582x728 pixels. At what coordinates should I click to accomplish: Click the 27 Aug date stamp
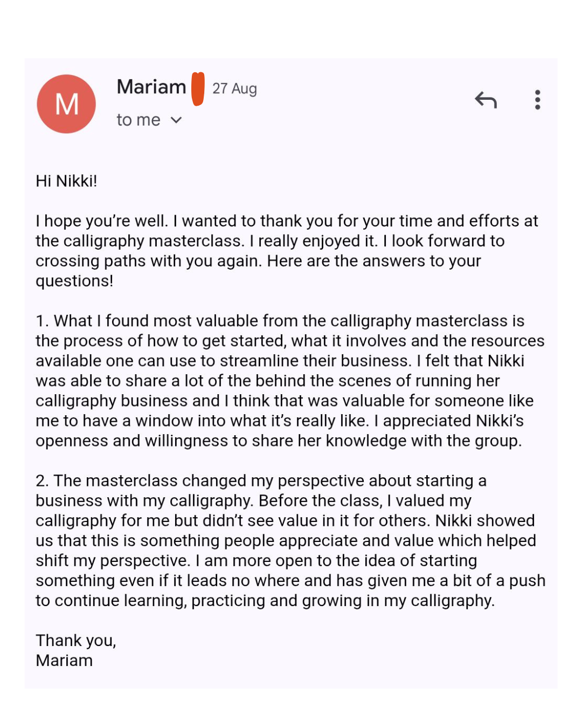point(234,88)
